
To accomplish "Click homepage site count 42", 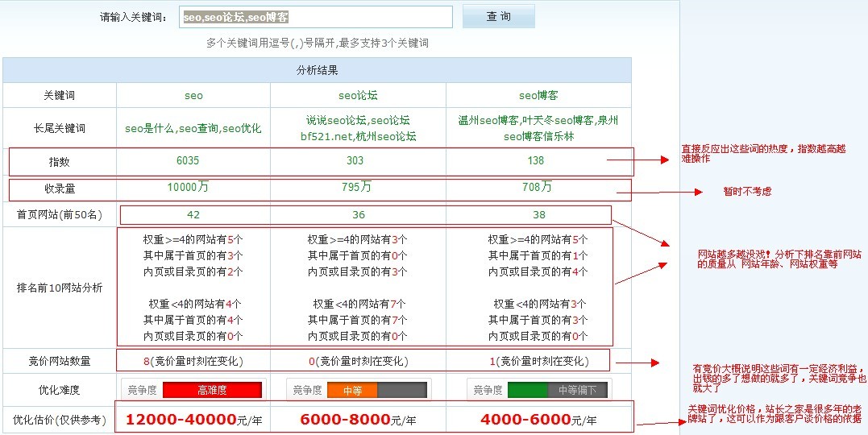I will point(193,215).
